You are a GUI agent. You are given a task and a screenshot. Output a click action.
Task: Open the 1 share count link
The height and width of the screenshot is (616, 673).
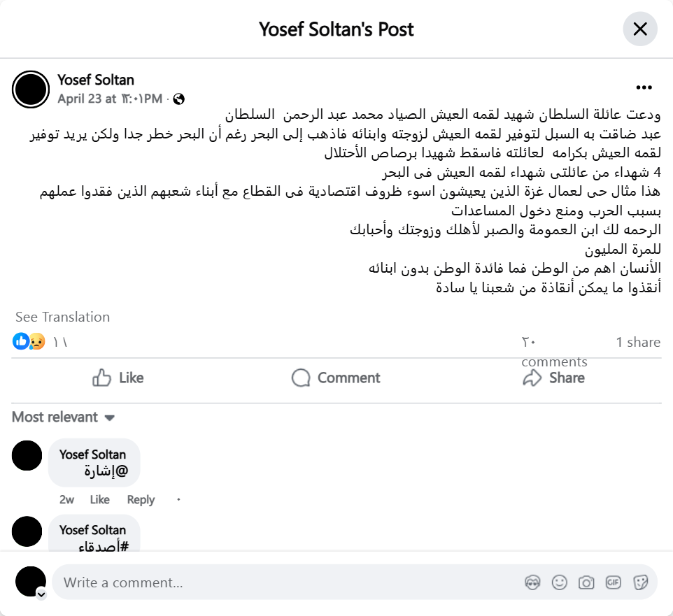coord(638,342)
